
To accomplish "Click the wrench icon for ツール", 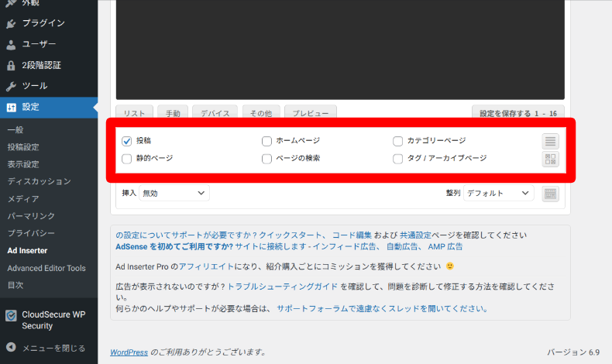I will point(11,86).
